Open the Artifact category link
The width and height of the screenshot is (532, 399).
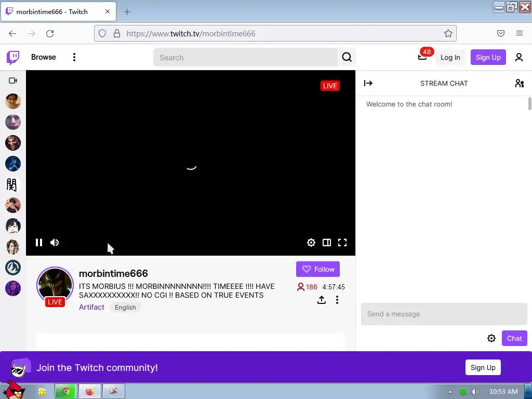pos(91,307)
